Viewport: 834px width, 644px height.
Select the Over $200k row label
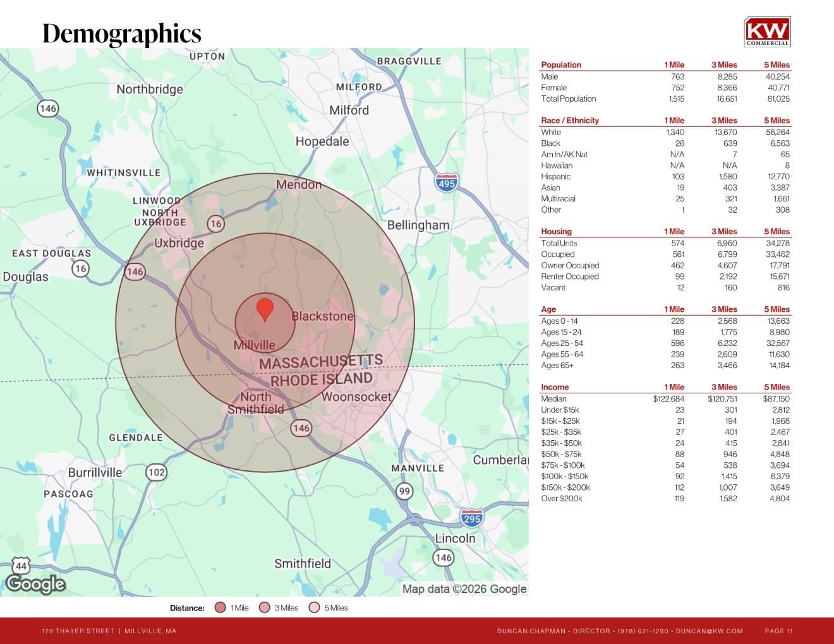[562, 499]
